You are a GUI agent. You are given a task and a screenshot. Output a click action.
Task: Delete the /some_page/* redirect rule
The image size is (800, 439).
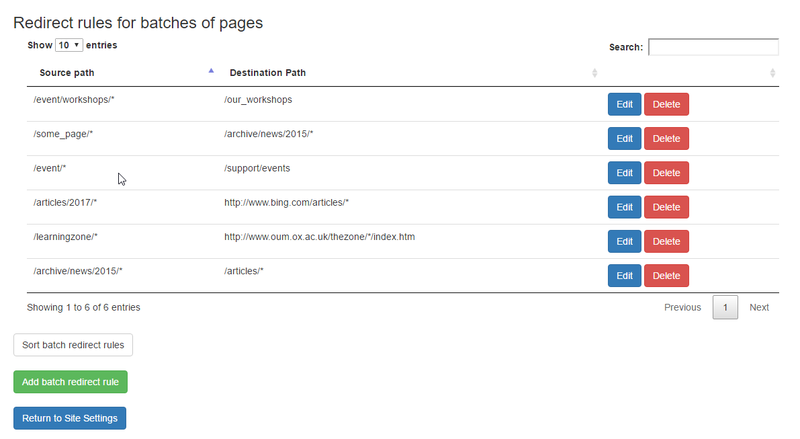[666, 139]
